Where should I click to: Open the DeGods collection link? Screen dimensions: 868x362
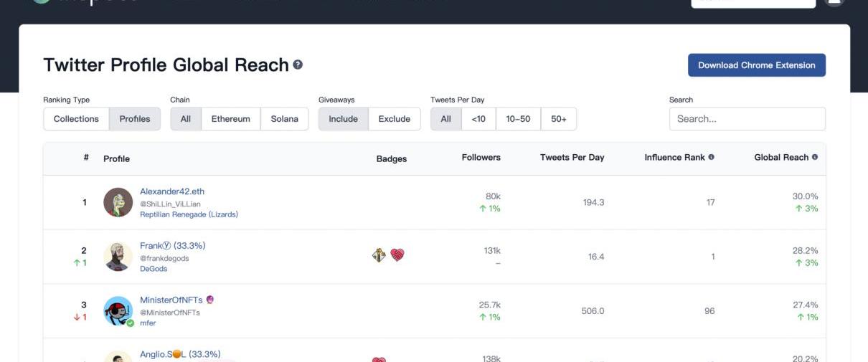154,269
